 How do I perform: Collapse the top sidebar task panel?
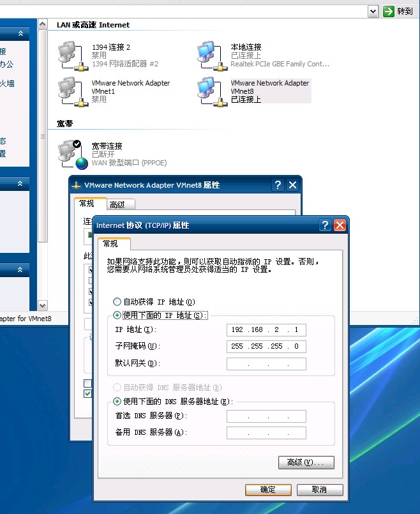[20, 33]
